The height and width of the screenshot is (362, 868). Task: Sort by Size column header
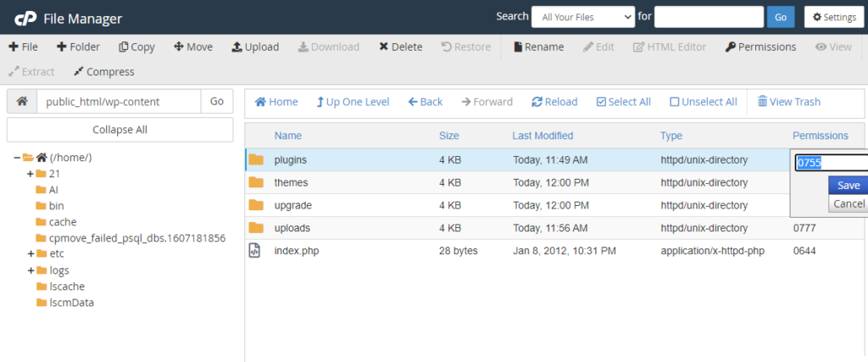[449, 136]
